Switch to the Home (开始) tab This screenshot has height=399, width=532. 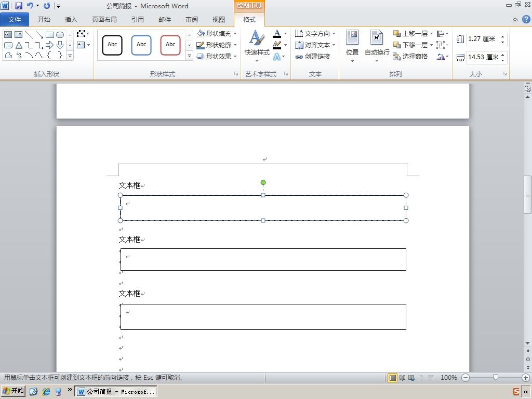click(44, 20)
